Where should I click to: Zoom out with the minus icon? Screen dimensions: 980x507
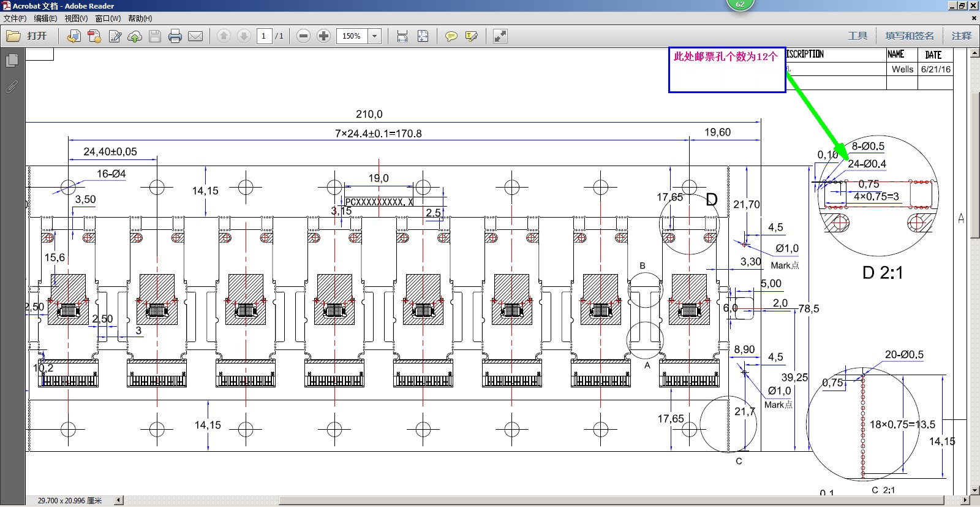pyautogui.click(x=303, y=36)
